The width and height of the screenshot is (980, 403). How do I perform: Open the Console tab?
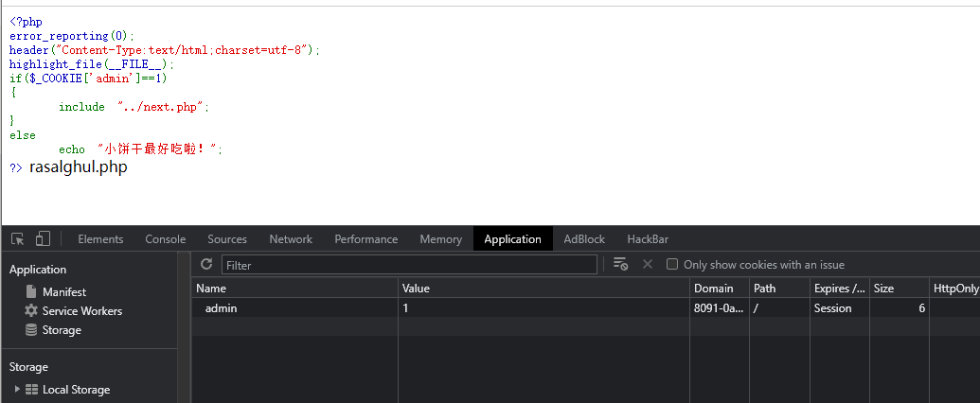165,239
